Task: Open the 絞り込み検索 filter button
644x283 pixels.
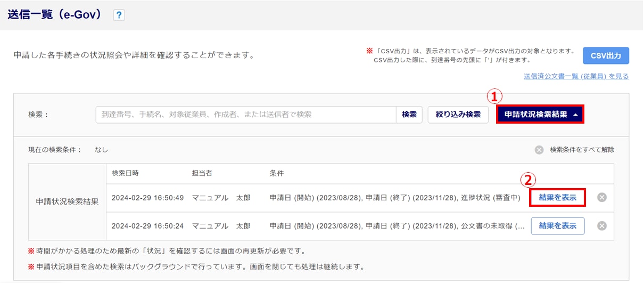Action: point(458,115)
